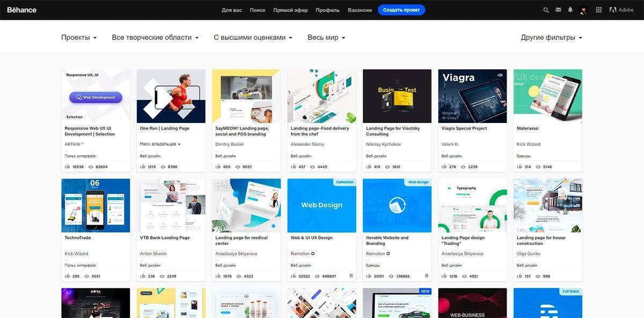Open messages via the envelope icon
The width and height of the screenshot is (644, 318).
559,10
